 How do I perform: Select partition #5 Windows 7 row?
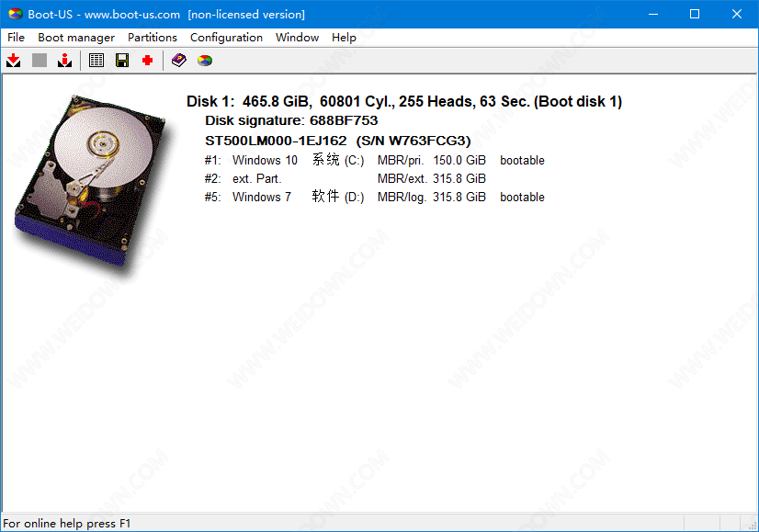pos(374,197)
